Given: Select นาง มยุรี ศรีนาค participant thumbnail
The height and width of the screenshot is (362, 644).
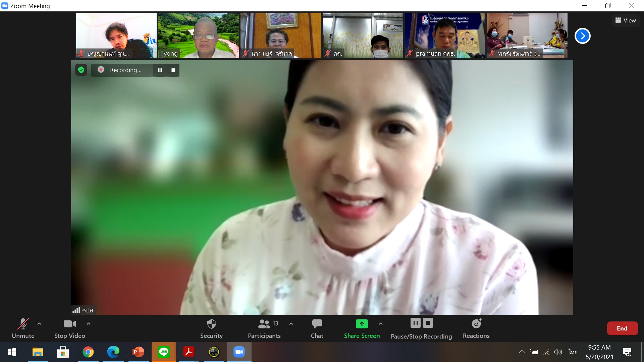Looking at the screenshot, I should click(281, 36).
